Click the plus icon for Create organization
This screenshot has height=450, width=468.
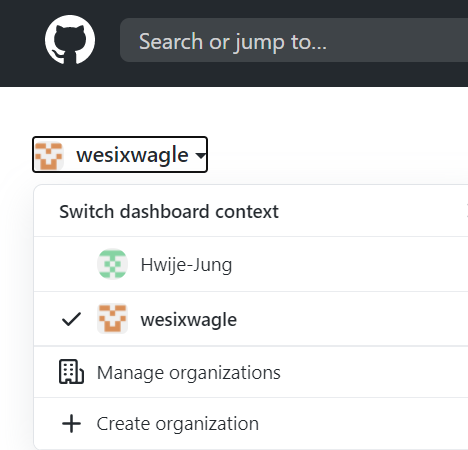coord(71,424)
